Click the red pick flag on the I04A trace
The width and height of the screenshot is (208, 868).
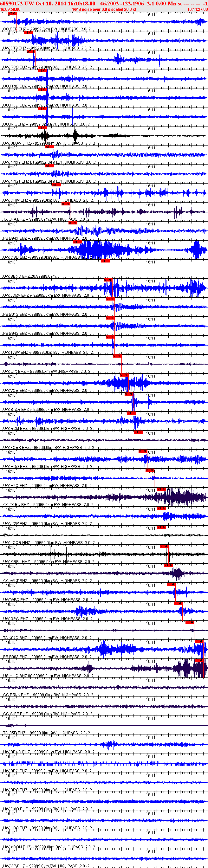65,204
